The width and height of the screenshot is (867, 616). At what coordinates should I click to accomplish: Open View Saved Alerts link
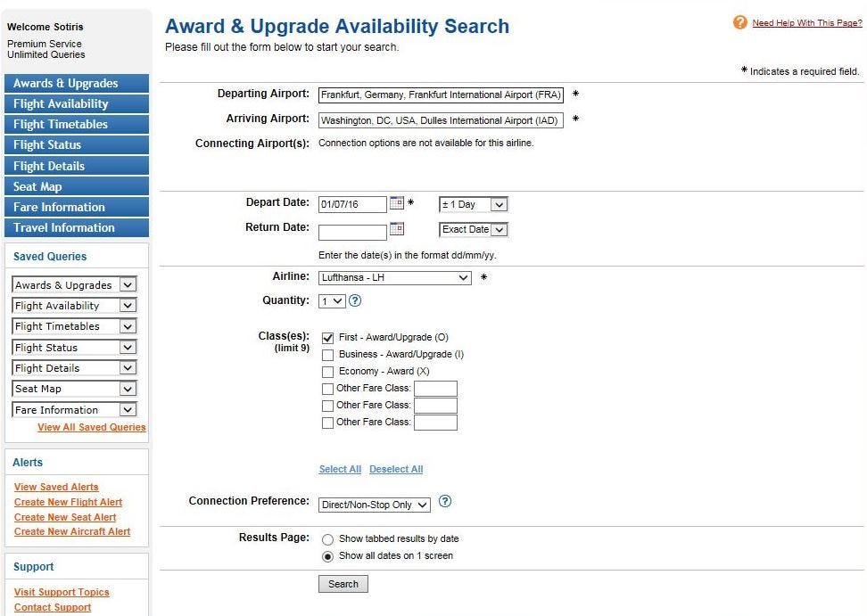click(x=56, y=487)
